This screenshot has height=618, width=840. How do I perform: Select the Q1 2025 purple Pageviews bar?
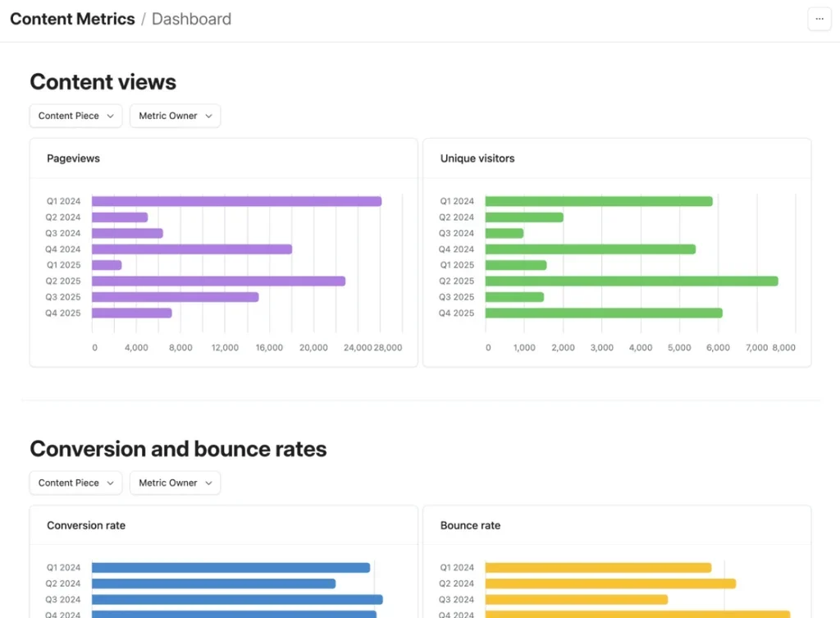point(107,265)
